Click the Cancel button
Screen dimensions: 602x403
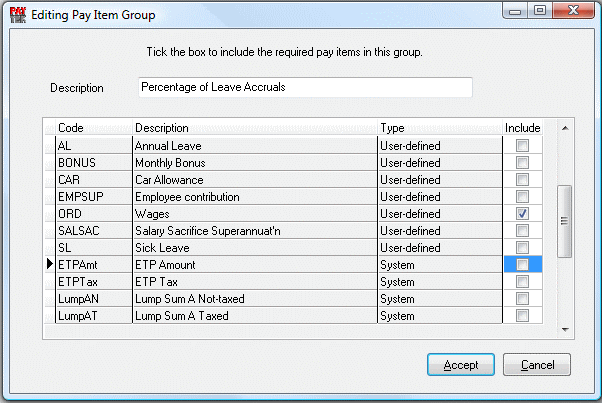tap(537, 365)
